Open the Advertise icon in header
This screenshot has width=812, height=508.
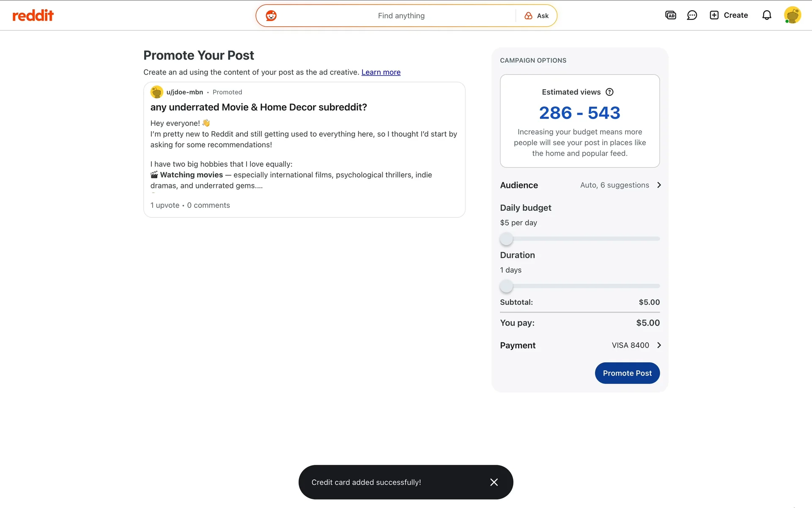[670, 15]
